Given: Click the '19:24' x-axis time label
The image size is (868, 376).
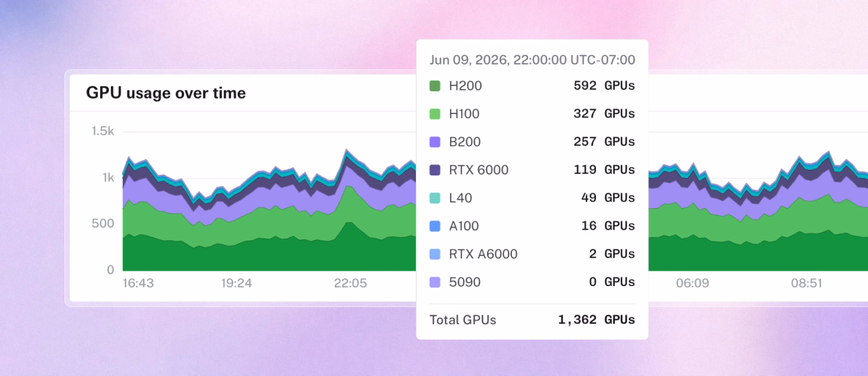Looking at the screenshot, I should 236,283.
